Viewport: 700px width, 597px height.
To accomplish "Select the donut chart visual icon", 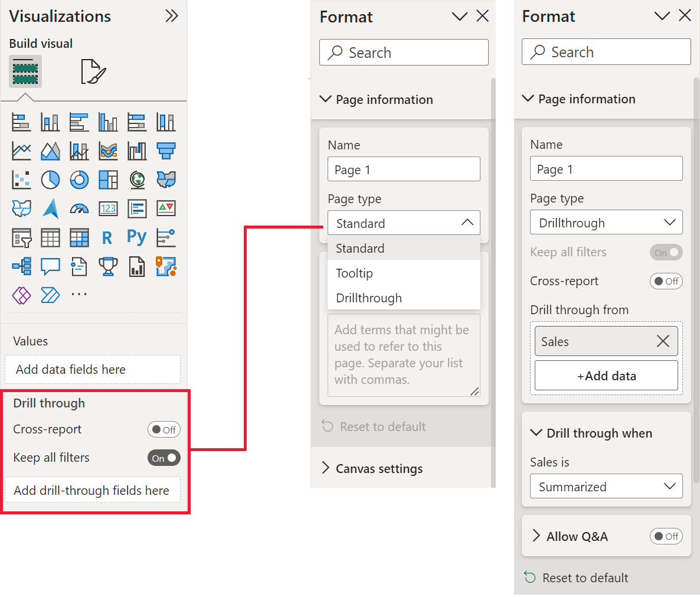I will click(x=79, y=180).
